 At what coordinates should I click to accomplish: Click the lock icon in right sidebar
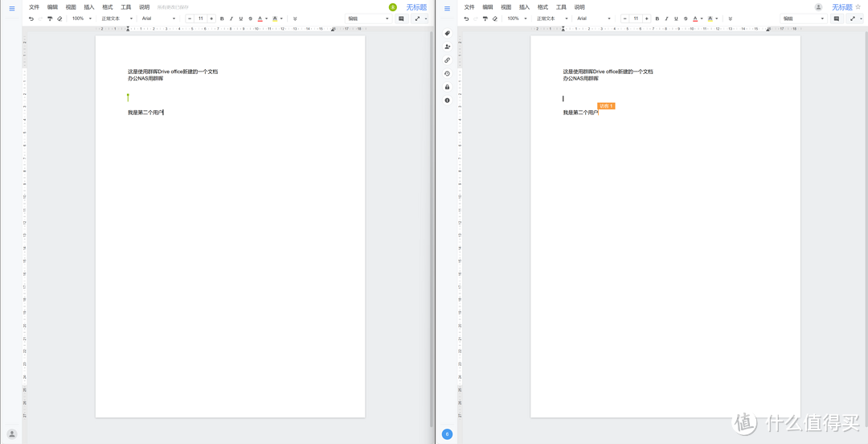point(448,87)
